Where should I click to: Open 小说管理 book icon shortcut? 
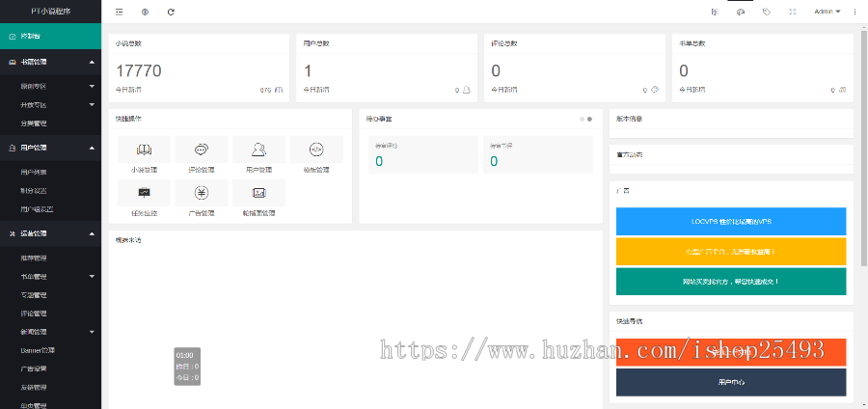click(x=144, y=150)
